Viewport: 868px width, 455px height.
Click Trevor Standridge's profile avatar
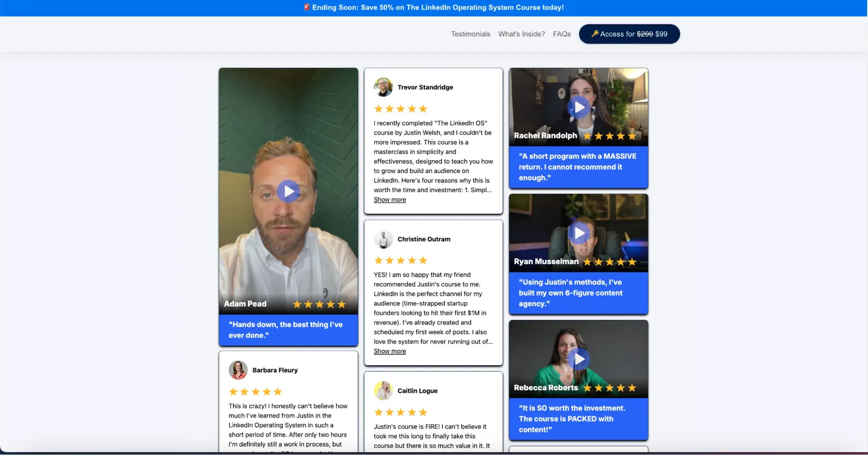click(x=383, y=87)
